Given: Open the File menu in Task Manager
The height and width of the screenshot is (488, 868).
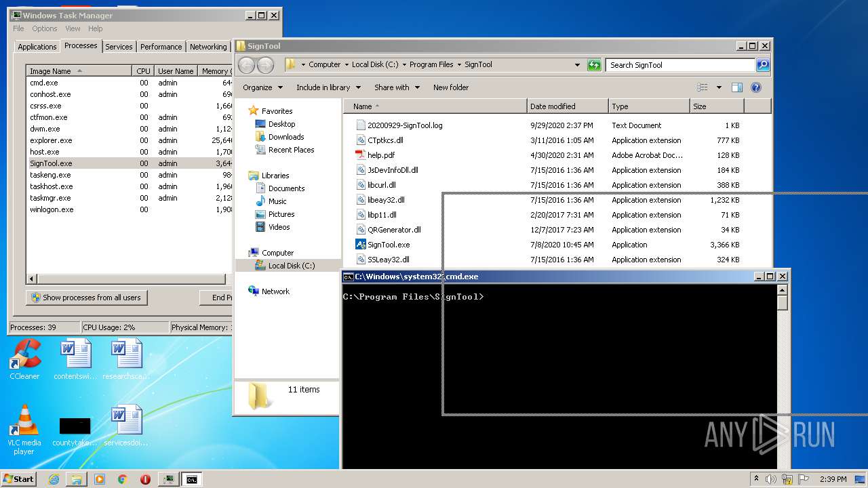Looking at the screenshot, I should click(18, 28).
